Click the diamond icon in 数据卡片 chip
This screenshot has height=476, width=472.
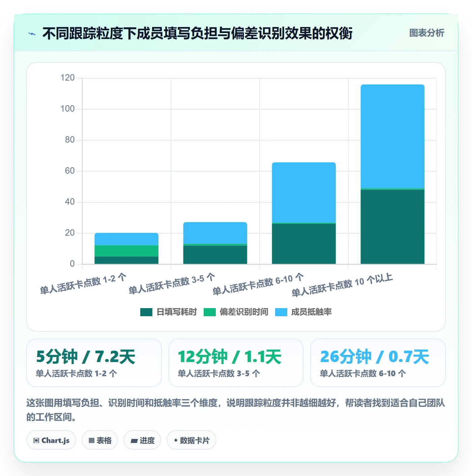(176, 440)
